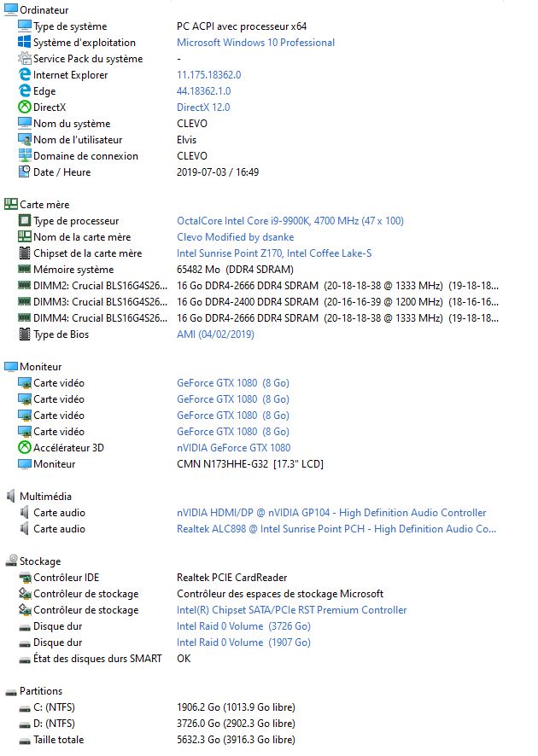Open the Realtek ALC898 audio controller link
The image size is (538, 756).
336,528
